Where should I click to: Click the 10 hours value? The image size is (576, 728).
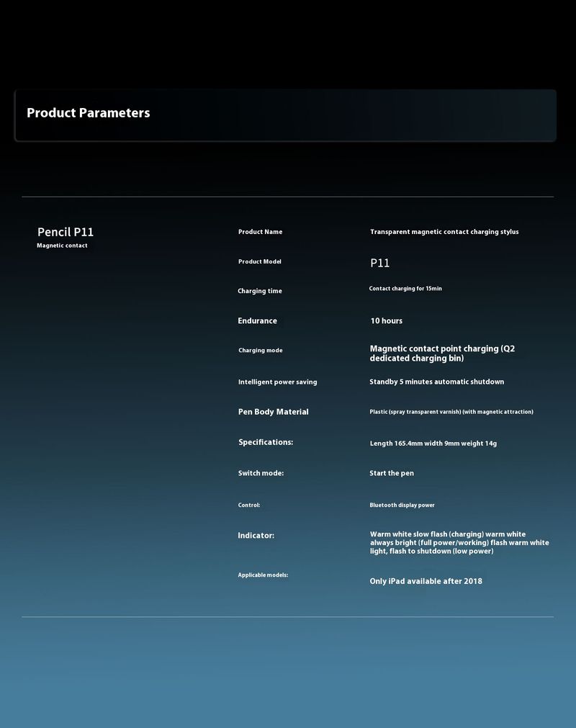(x=387, y=321)
